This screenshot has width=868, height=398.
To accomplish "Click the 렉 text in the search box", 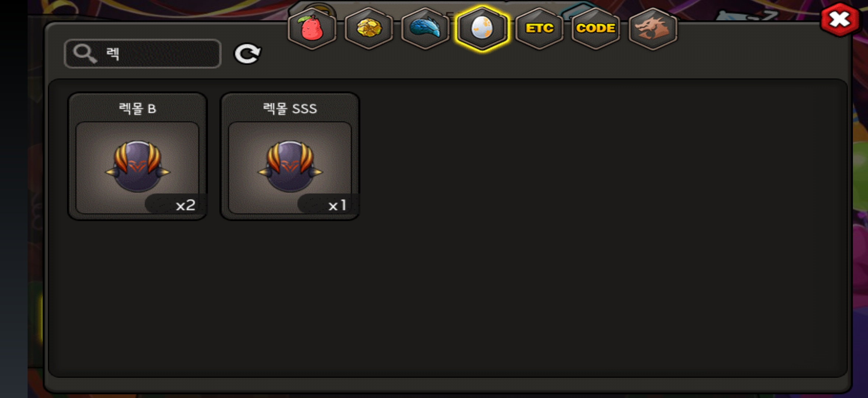I will (113, 54).
